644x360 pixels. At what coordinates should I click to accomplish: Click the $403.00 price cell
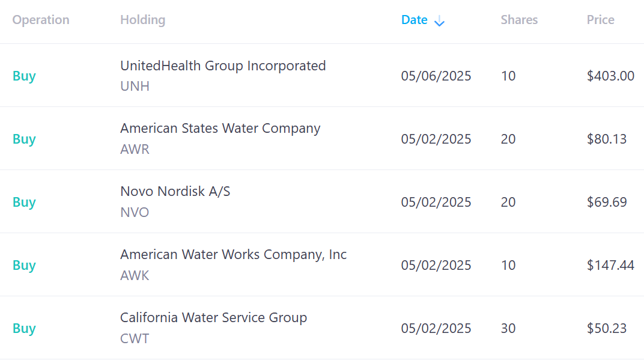[x=610, y=76]
